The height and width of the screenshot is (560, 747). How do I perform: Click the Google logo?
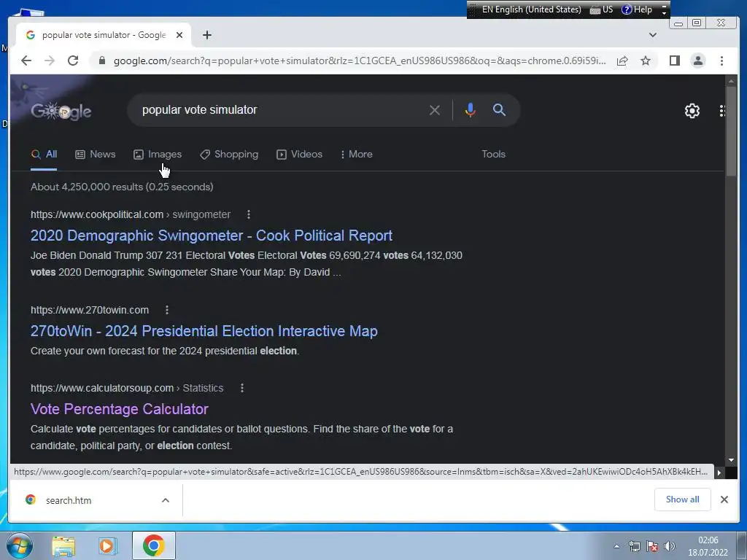click(x=61, y=111)
